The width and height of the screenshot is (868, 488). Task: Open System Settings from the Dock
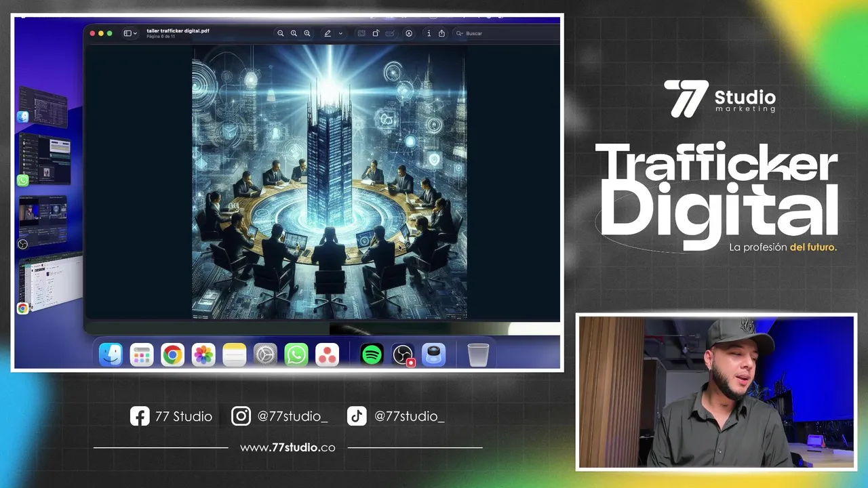(265, 354)
